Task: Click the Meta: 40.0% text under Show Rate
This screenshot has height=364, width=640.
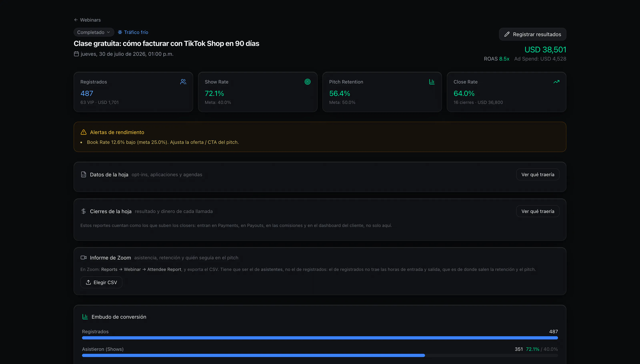Action: click(218, 102)
